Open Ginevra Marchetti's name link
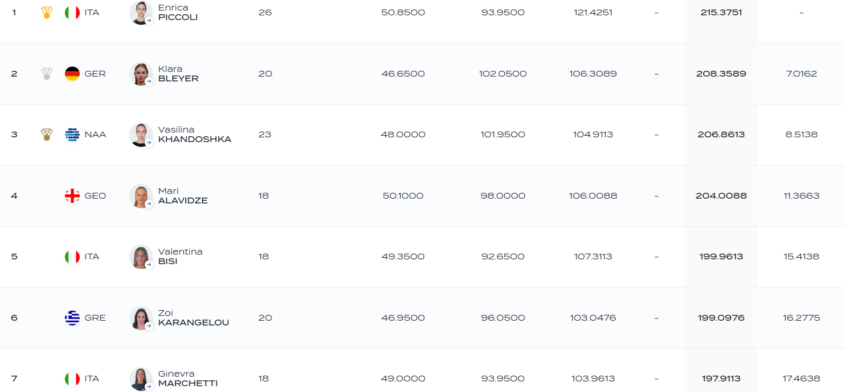 click(187, 379)
